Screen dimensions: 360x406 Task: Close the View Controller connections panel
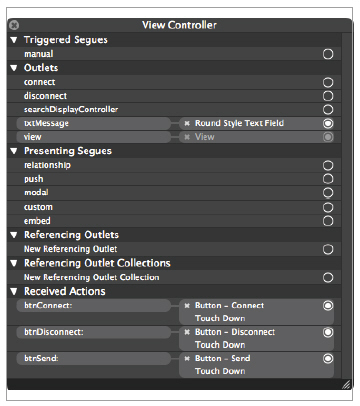14,25
